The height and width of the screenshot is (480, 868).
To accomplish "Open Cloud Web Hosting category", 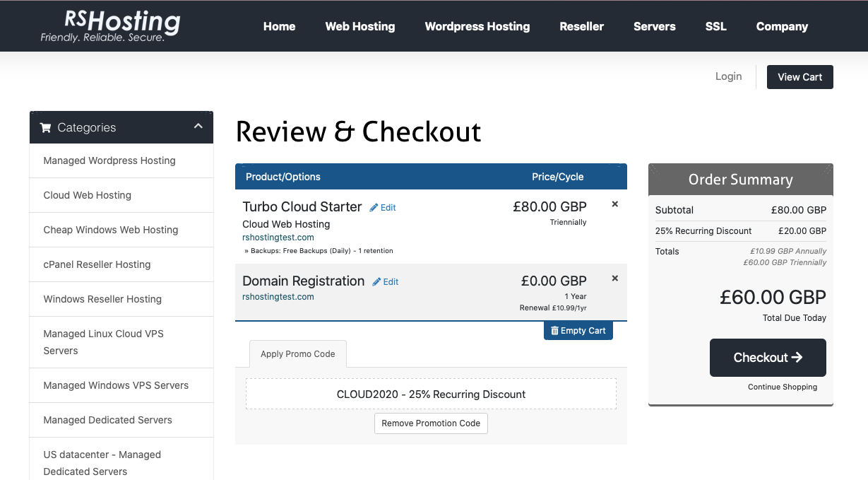I will [x=121, y=195].
